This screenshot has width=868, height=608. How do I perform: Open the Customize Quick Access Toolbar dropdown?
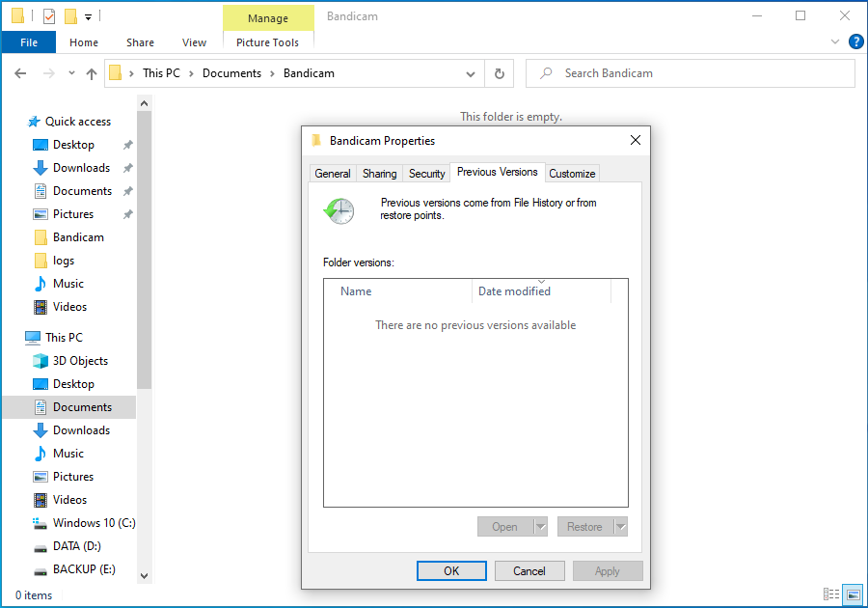tap(88, 16)
